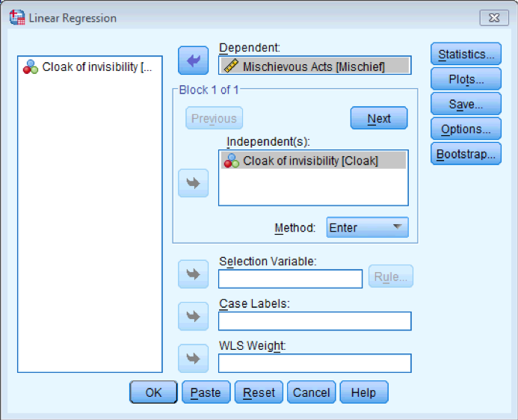Click arrow button beside WLS Weight field
Image resolution: width=518 pixels, height=420 pixels.
click(193, 358)
